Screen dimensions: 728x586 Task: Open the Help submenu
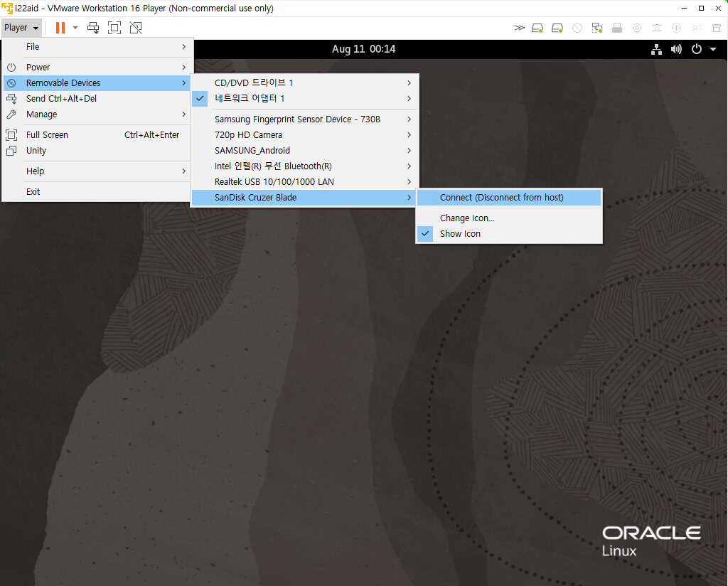97,171
